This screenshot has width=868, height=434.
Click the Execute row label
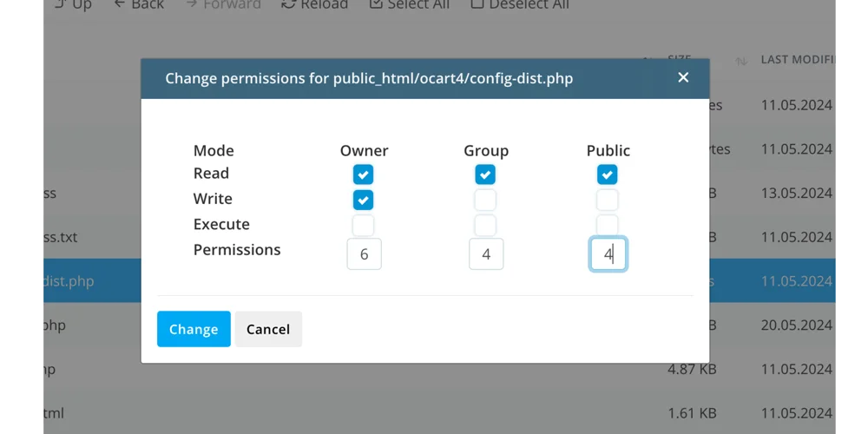point(221,224)
